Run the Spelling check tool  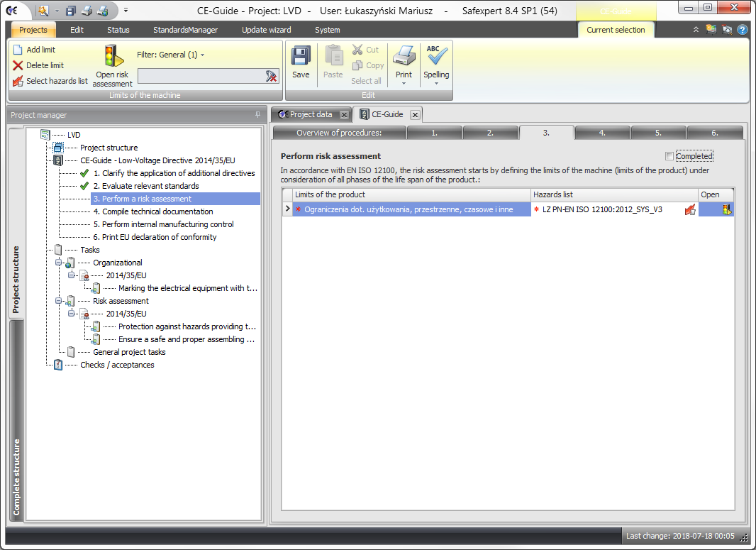click(x=436, y=57)
